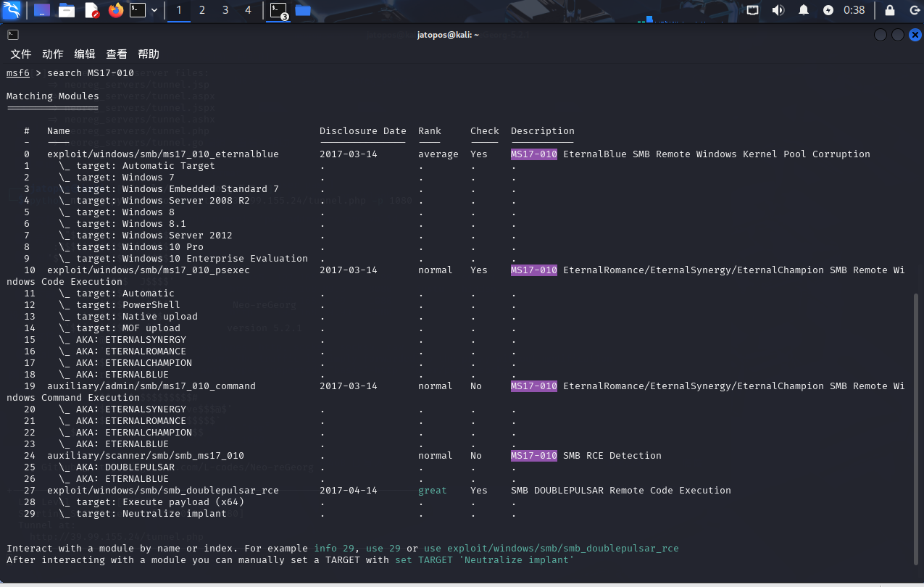
Task: Click the power manager lightning icon
Action: tap(828, 10)
